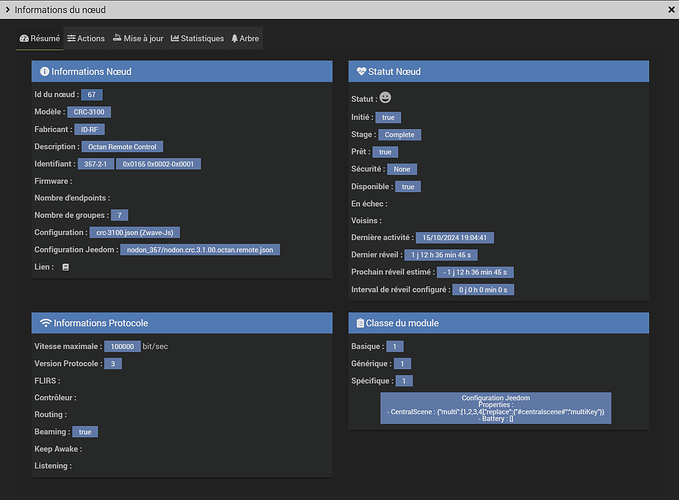Click the info icon in Informations Nœud header
Image resolution: width=679 pixels, height=500 pixels.
click(44, 72)
